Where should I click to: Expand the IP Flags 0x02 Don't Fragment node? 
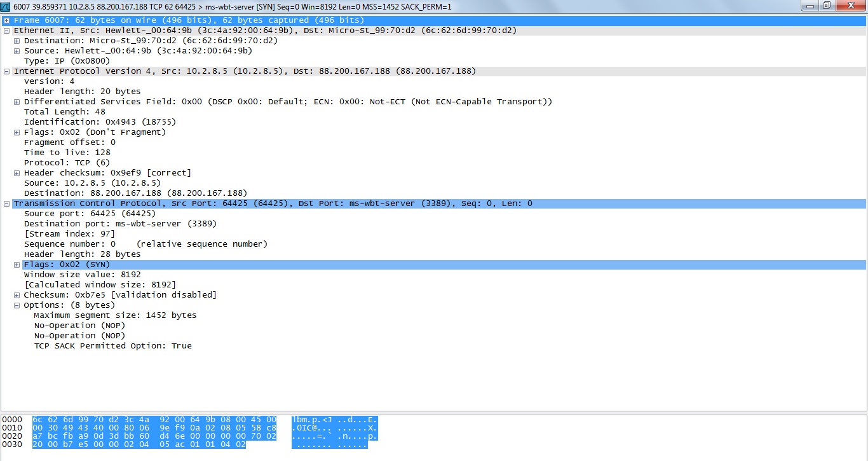(x=17, y=132)
